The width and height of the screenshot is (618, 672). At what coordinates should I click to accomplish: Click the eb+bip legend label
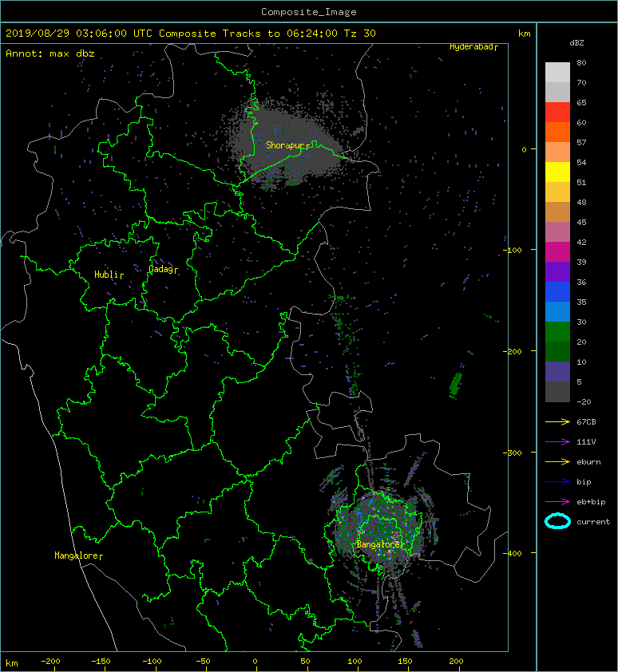(591, 502)
